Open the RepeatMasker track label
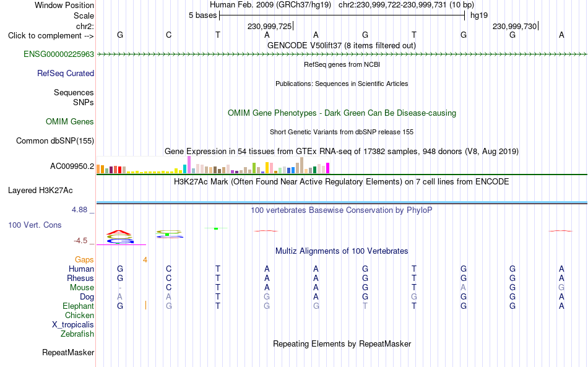Screen dimensions: 588x367 [x=68, y=352]
